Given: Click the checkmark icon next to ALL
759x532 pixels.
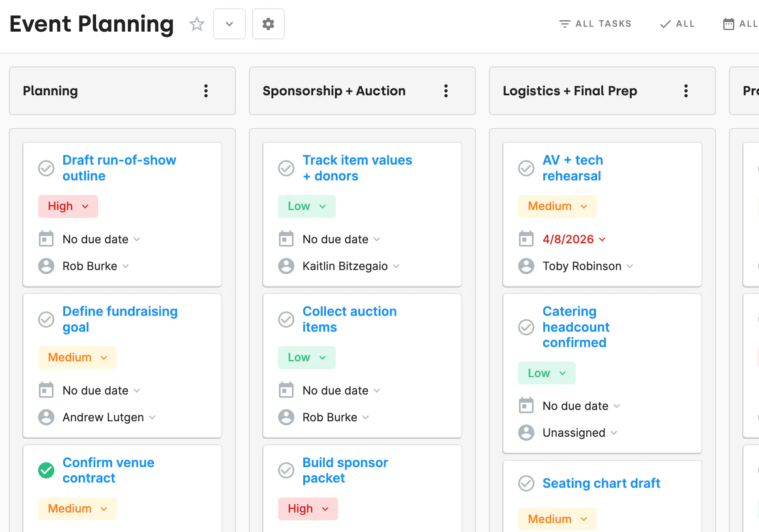Looking at the screenshot, I should (665, 24).
